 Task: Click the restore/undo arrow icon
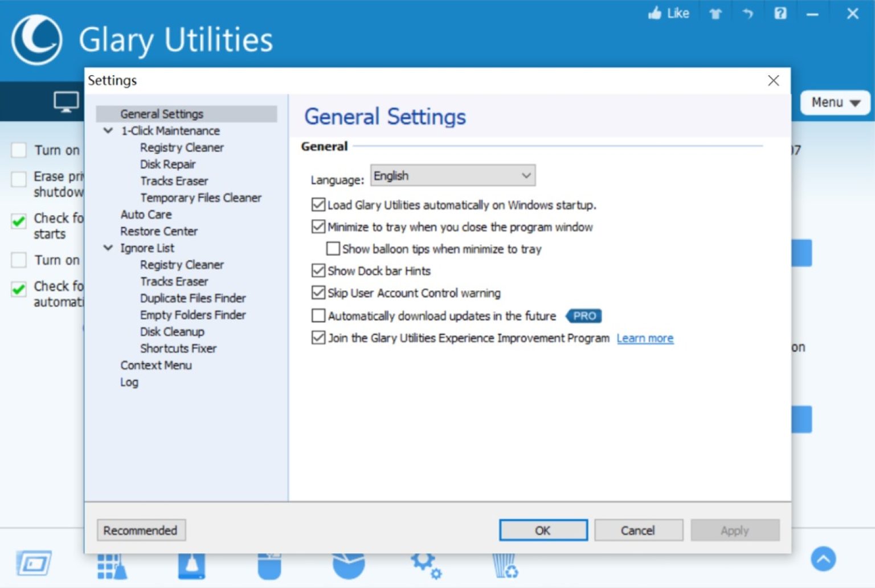tap(748, 13)
